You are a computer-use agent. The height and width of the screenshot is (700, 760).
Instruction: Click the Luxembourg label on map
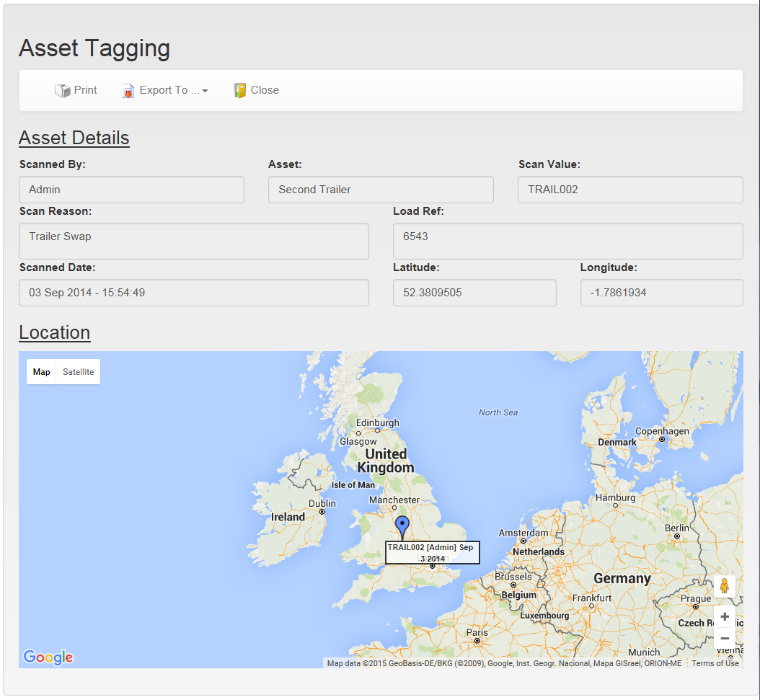545,615
